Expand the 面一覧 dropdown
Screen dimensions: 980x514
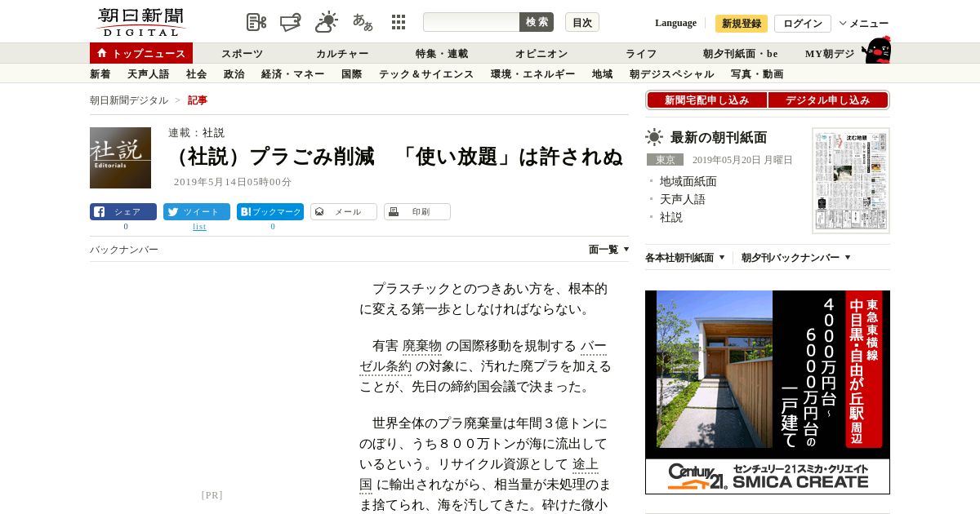(609, 250)
